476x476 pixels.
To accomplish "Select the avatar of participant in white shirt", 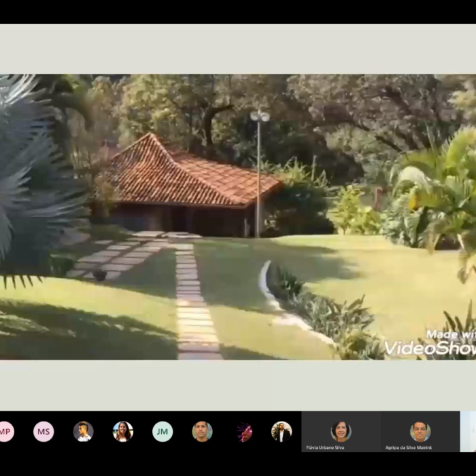I will click(x=84, y=432).
